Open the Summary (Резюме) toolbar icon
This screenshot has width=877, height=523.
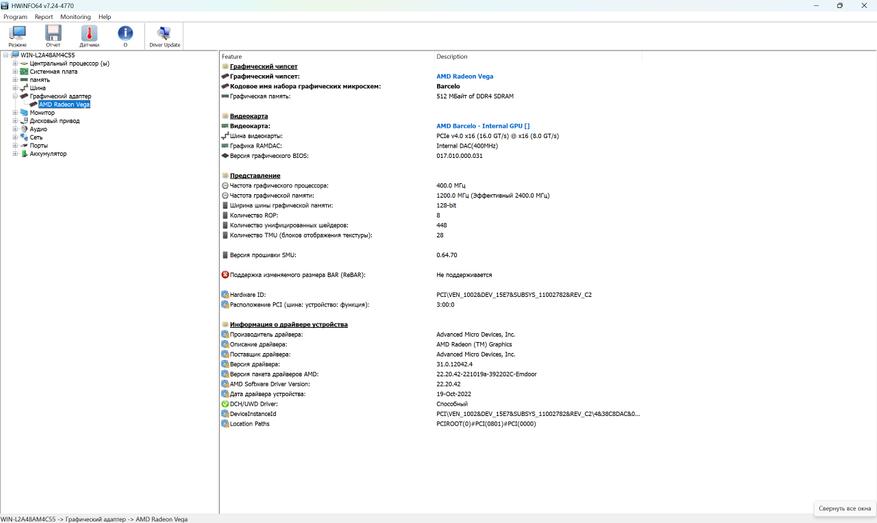pyautogui.click(x=17, y=34)
